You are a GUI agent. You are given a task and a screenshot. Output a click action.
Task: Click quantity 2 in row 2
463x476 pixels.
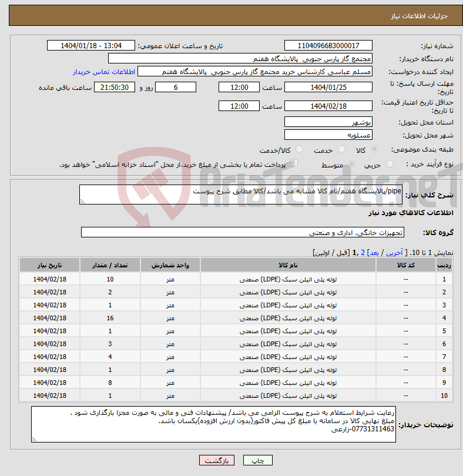[110, 292]
